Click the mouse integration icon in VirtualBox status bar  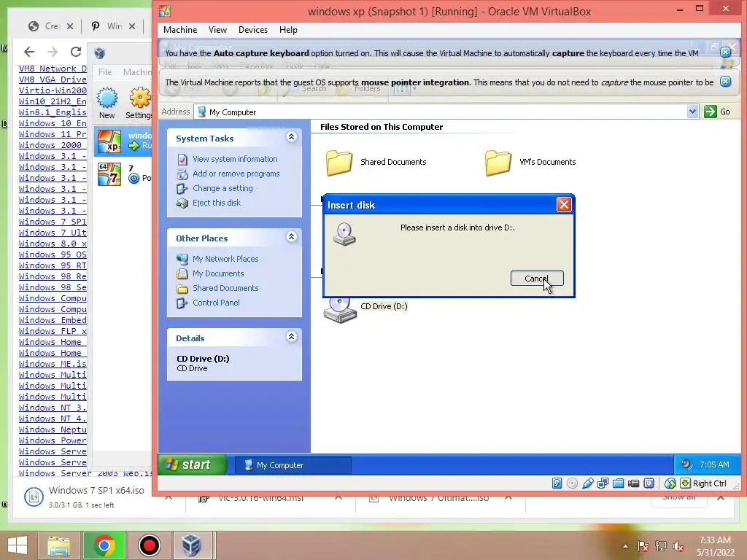coord(670,483)
